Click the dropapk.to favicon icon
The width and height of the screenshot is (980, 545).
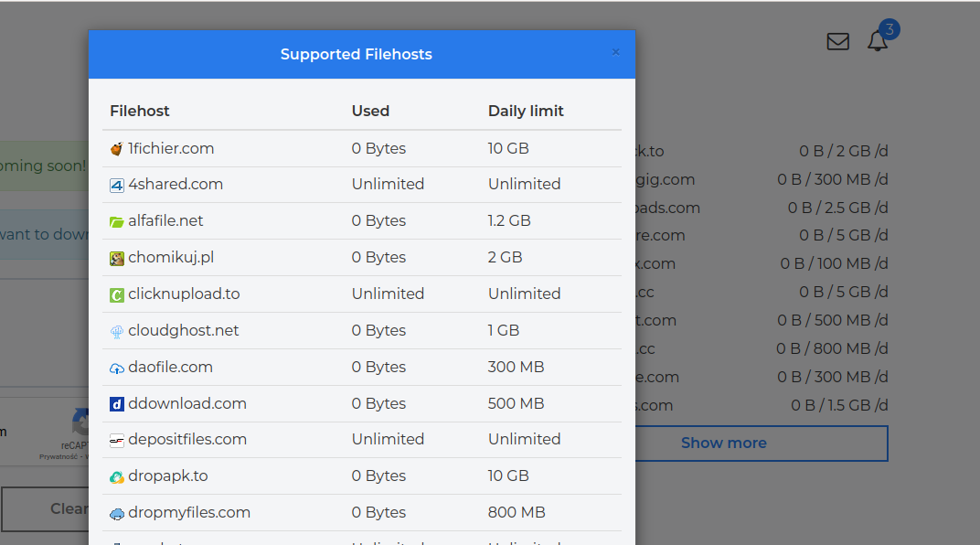click(116, 477)
